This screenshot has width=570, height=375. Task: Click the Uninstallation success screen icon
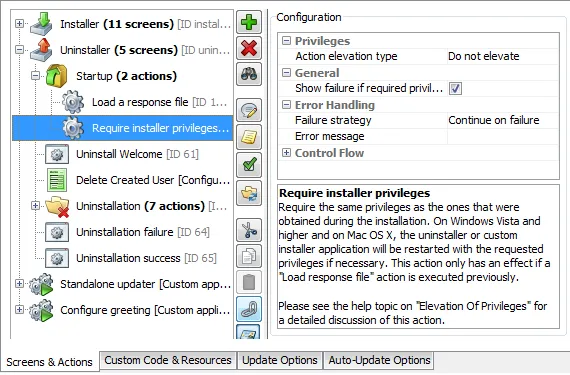(x=57, y=258)
